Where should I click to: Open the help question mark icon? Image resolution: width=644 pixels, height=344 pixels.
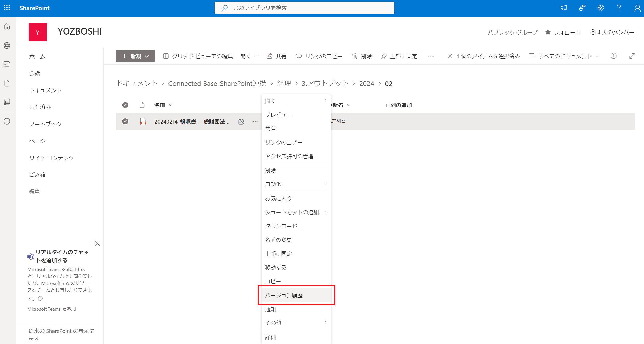tap(619, 8)
